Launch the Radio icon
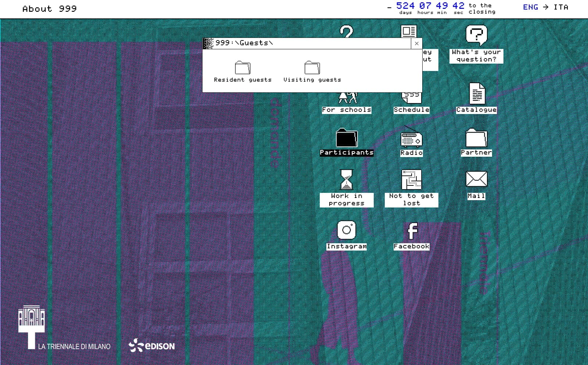 [x=411, y=137]
